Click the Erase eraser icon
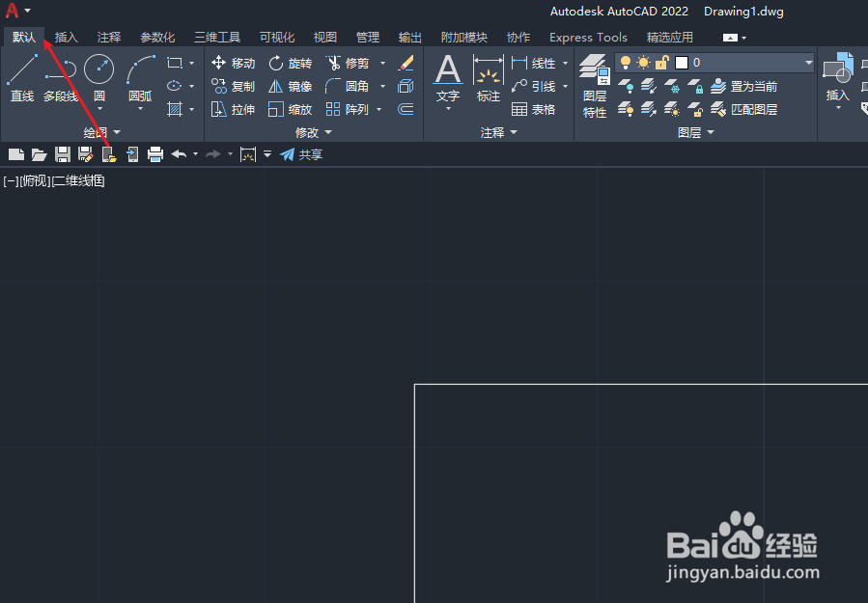 point(406,63)
